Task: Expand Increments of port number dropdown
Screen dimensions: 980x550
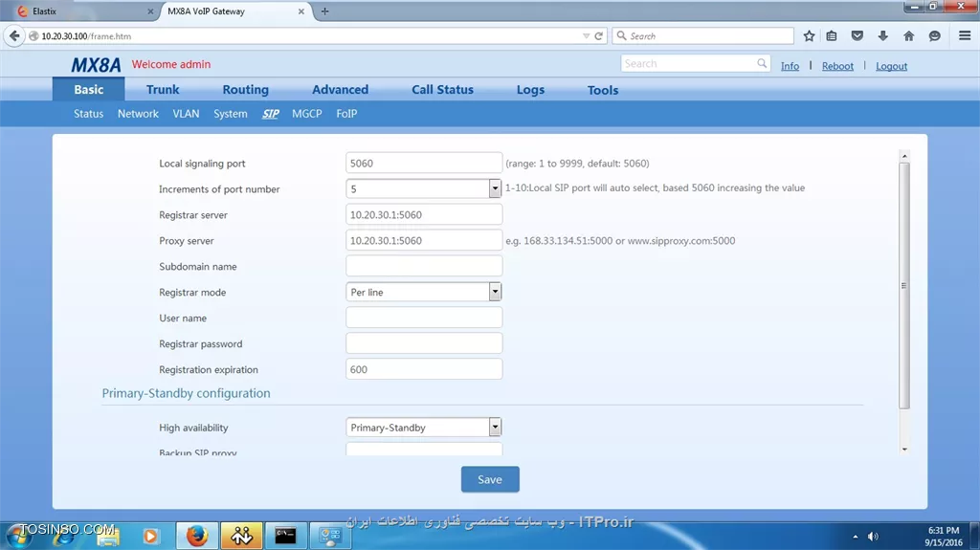Action: 495,188
